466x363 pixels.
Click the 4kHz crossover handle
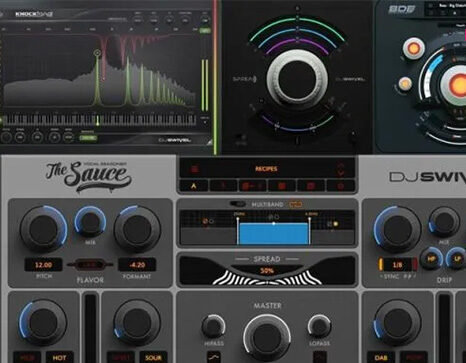click(x=310, y=219)
